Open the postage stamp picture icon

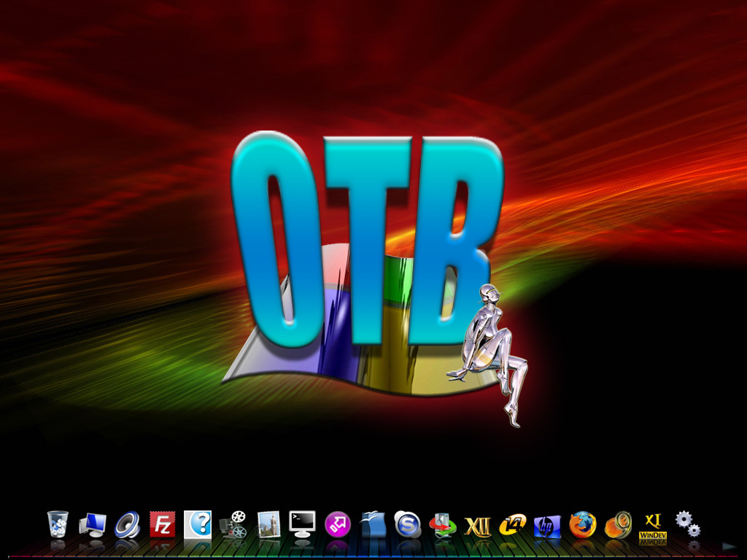(x=268, y=525)
